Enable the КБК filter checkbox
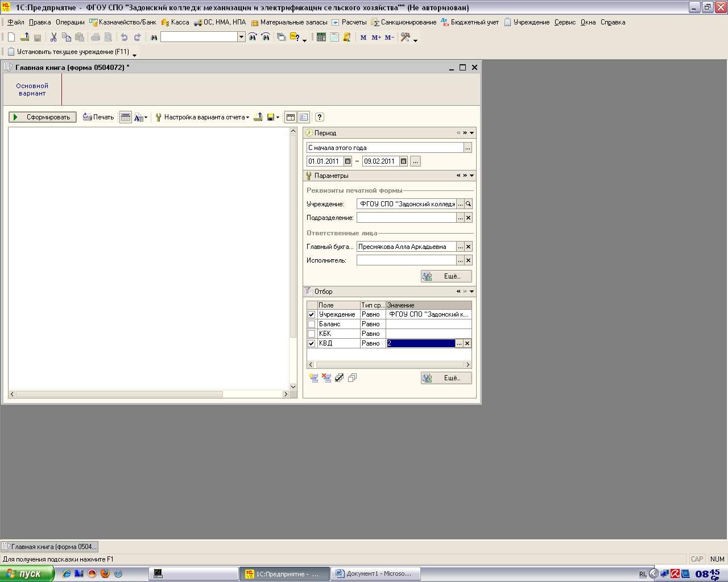 tap(311, 334)
